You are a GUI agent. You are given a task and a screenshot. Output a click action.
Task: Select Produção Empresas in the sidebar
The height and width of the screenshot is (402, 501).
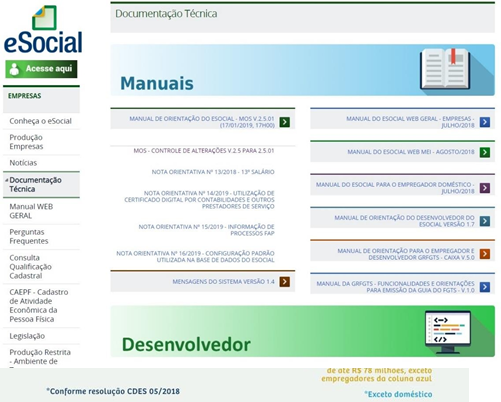pos(26,142)
